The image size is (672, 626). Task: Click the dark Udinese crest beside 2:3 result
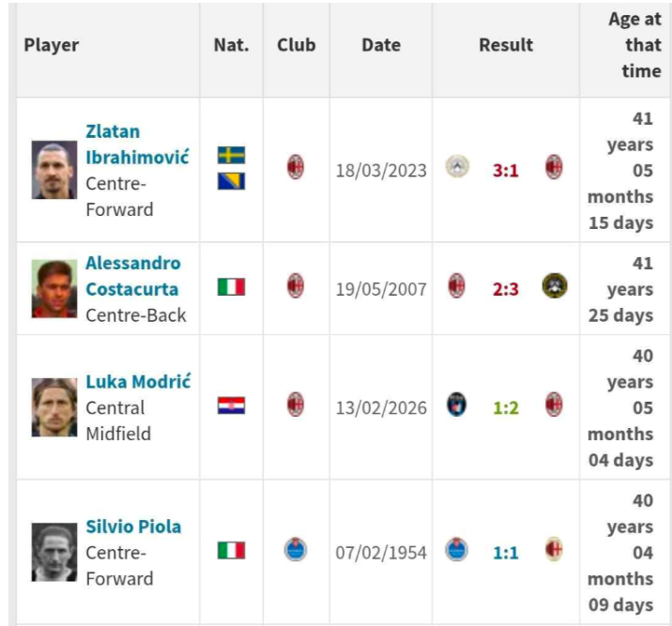click(x=554, y=286)
